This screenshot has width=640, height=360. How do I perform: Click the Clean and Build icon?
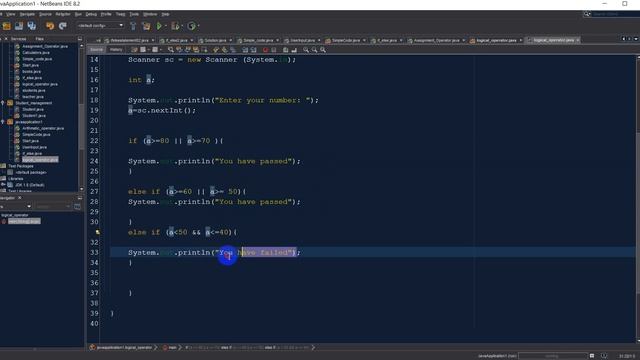(146, 26)
